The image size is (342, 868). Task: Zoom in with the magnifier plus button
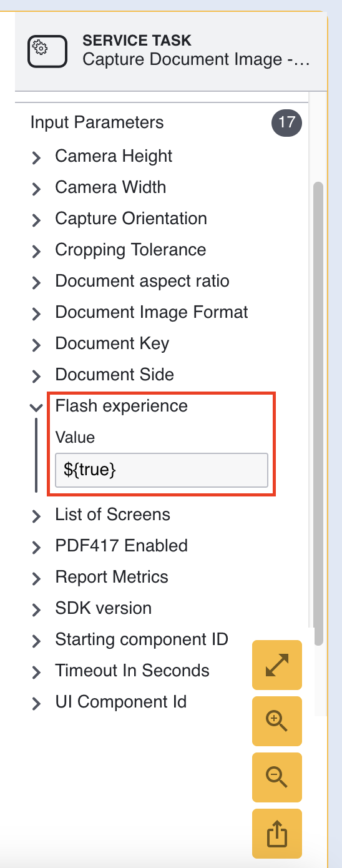[x=277, y=721]
